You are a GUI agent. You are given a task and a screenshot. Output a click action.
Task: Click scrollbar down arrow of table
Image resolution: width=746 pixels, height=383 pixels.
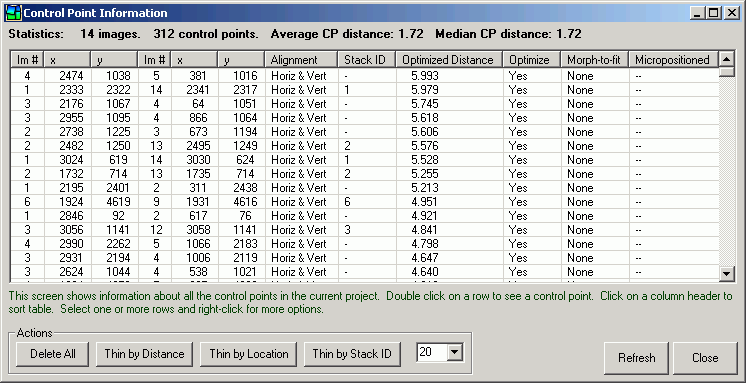tap(726, 273)
